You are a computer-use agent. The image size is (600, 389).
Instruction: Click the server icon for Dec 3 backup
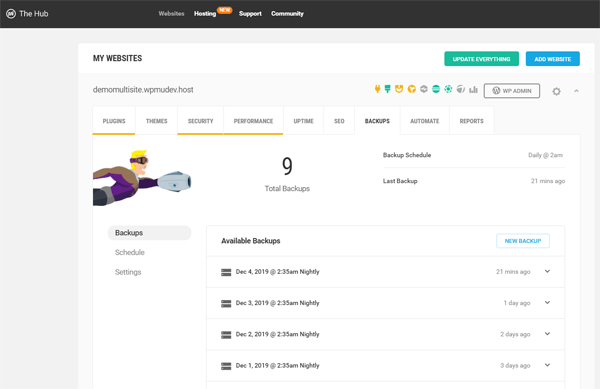point(226,304)
